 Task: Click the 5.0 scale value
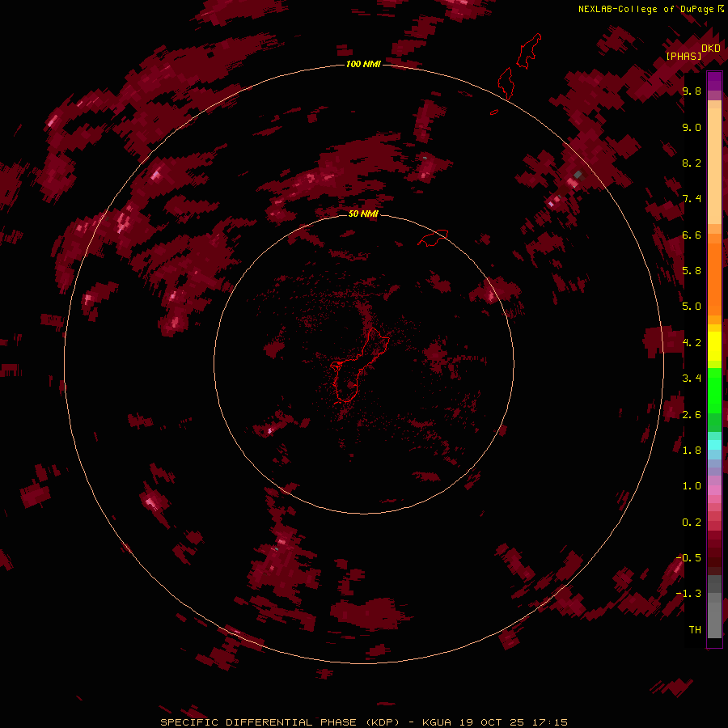692,307
